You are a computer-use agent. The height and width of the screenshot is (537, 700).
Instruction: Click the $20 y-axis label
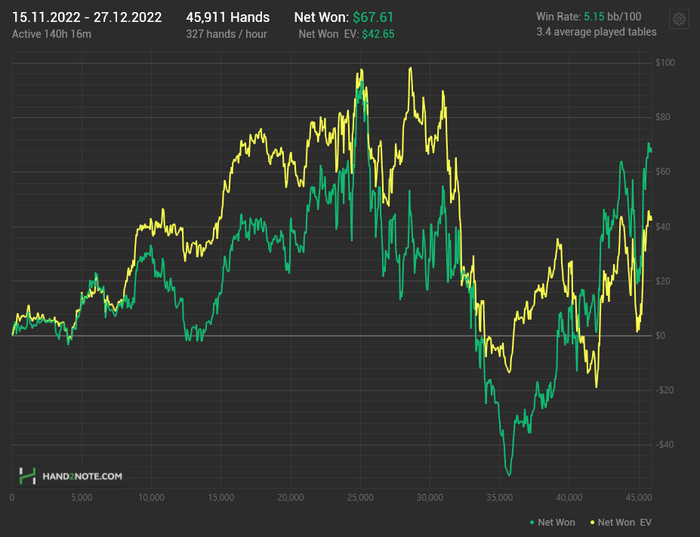coord(663,281)
